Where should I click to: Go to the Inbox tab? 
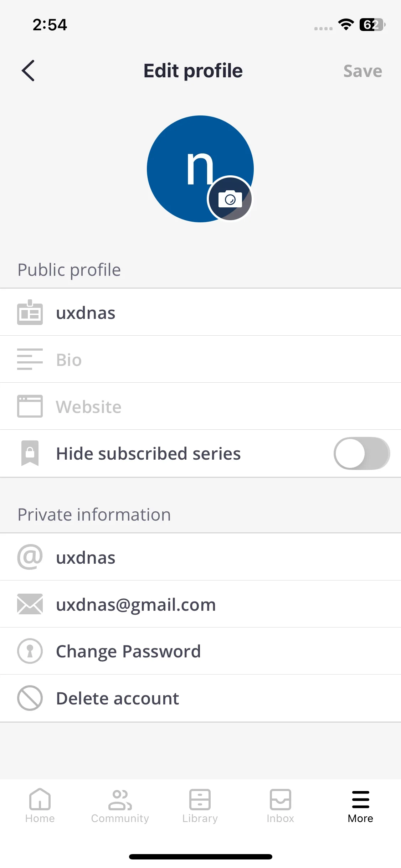pos(281,806)
